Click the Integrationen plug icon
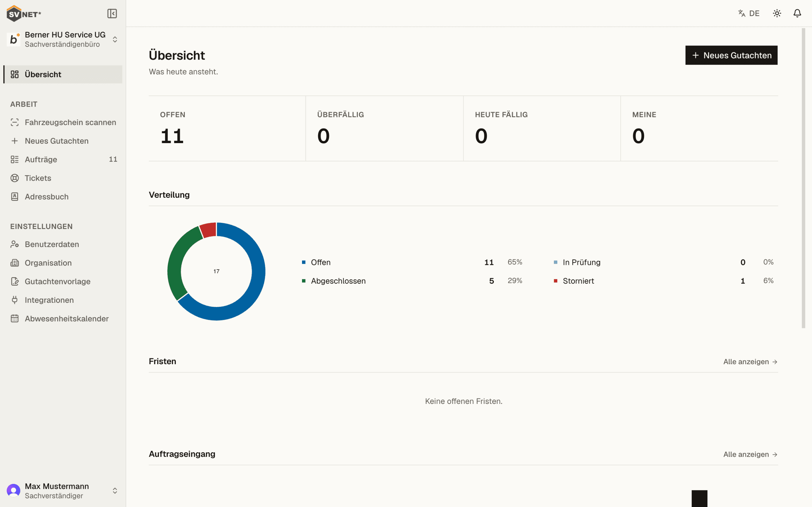Screen dimensions: 812x507 pos(14,300)
